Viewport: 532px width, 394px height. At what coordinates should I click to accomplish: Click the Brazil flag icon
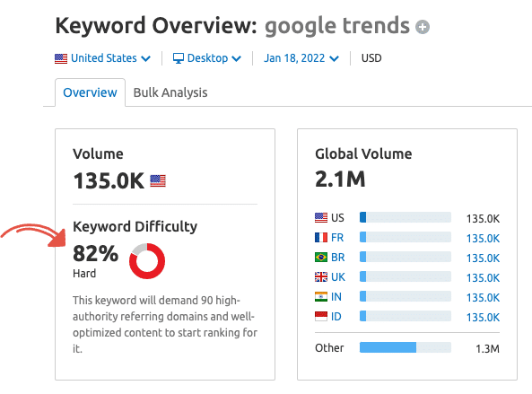[321, 257]
